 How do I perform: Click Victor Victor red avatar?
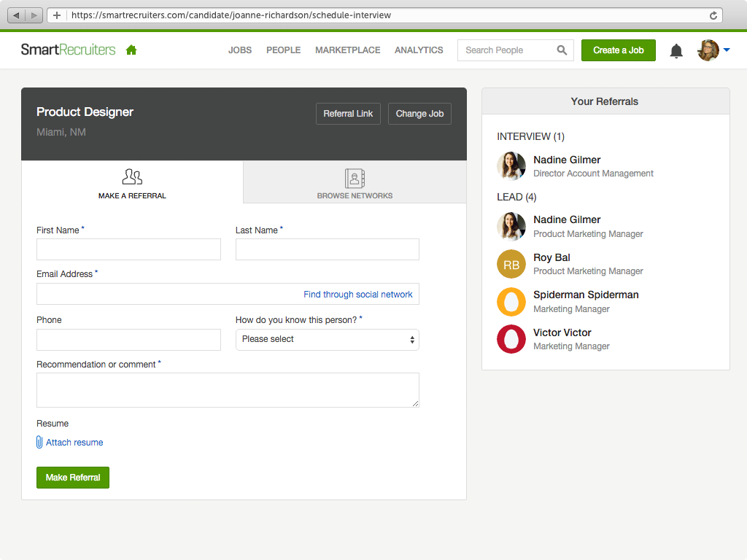click(511, 339)
